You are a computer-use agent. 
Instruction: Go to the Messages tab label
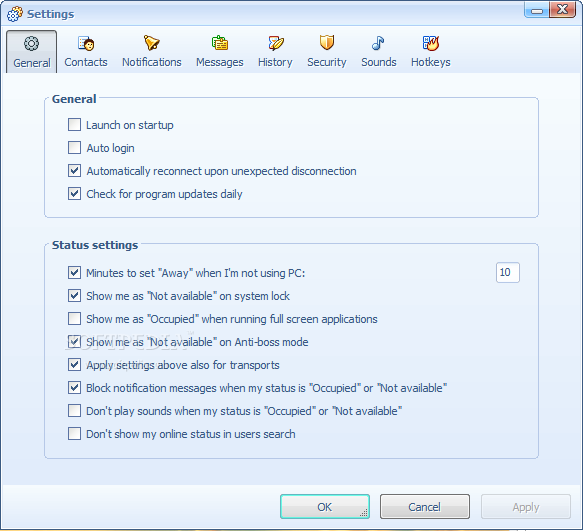point(220,62)
